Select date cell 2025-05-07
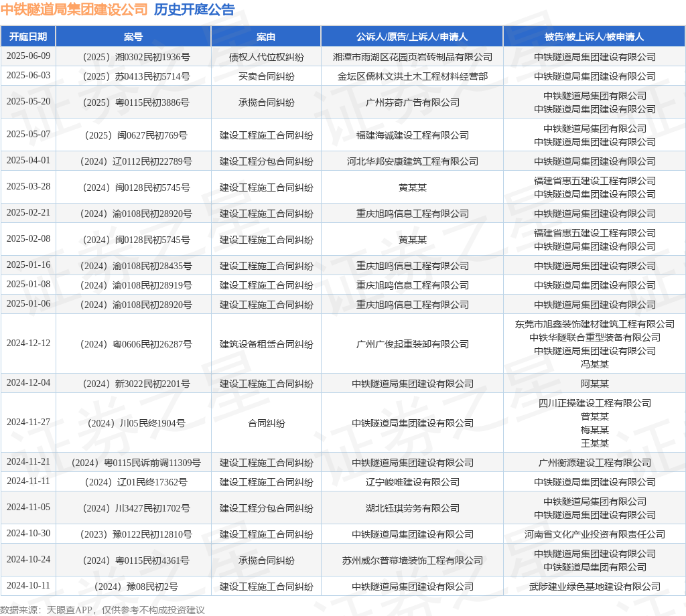Image resolution: width=686 pixels, height=616 pixels. tap(28, 134)
